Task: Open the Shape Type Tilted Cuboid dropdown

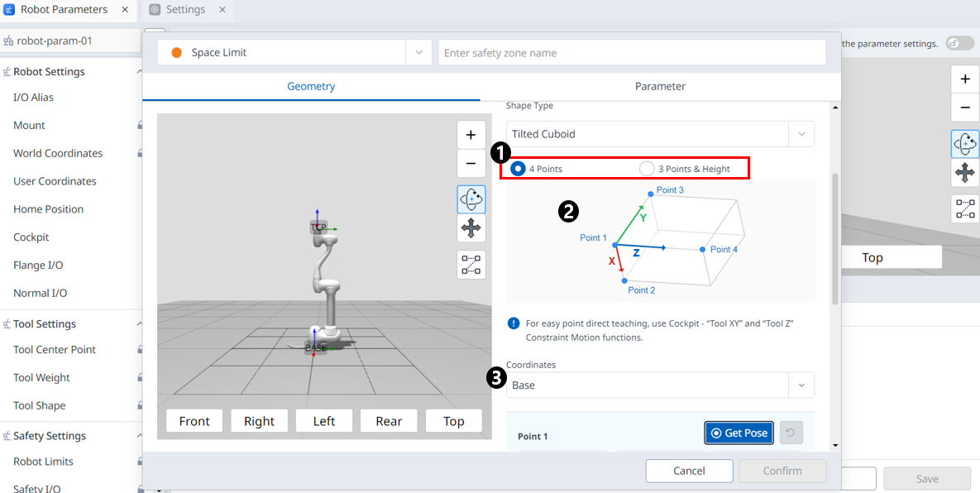Action: click(x=660, y=134)
